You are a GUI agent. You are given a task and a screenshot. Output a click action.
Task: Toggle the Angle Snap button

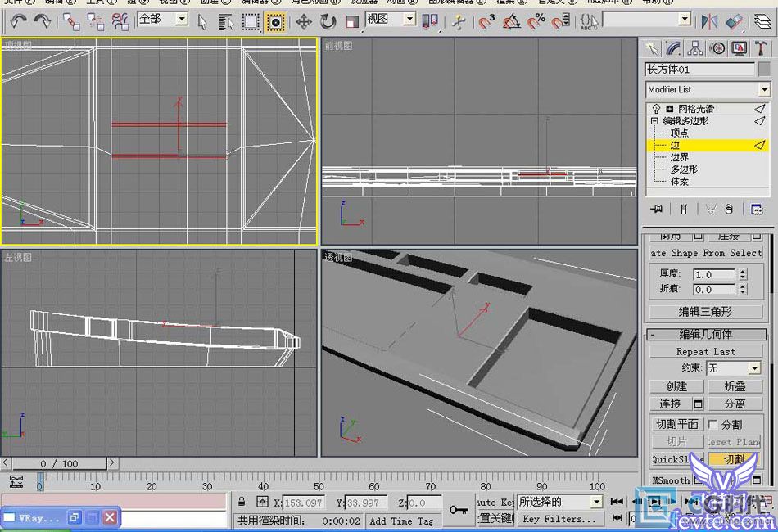point(512,22)
